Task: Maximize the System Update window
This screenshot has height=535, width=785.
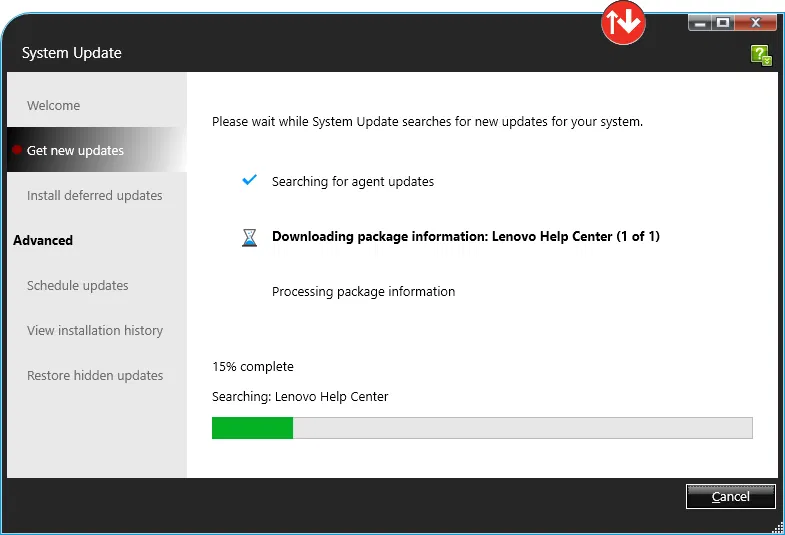Action: pos(723,23)
